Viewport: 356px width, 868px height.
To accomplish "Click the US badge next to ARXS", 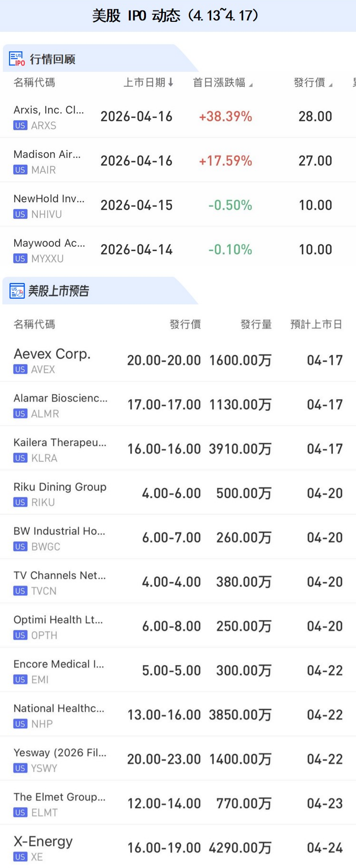I will 20,126.
